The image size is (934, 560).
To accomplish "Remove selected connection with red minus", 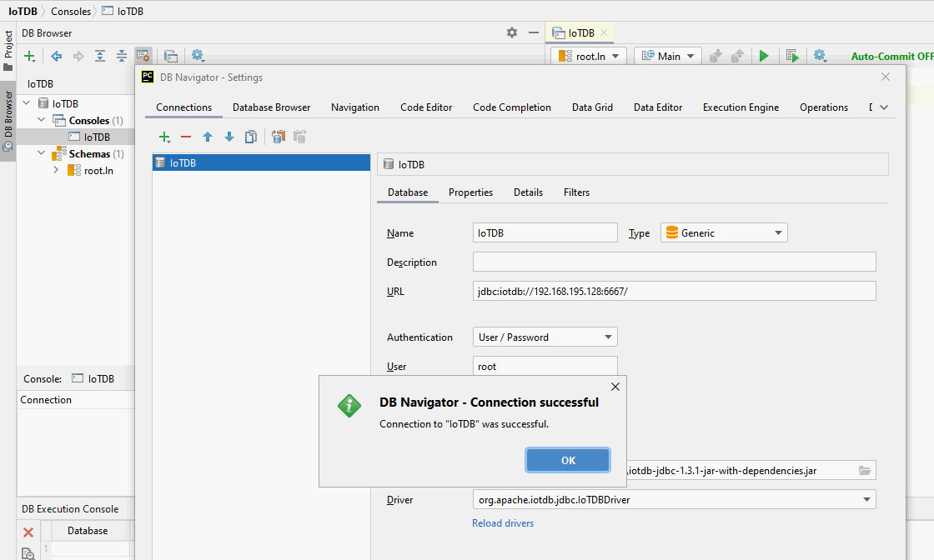I will point(186,137).
